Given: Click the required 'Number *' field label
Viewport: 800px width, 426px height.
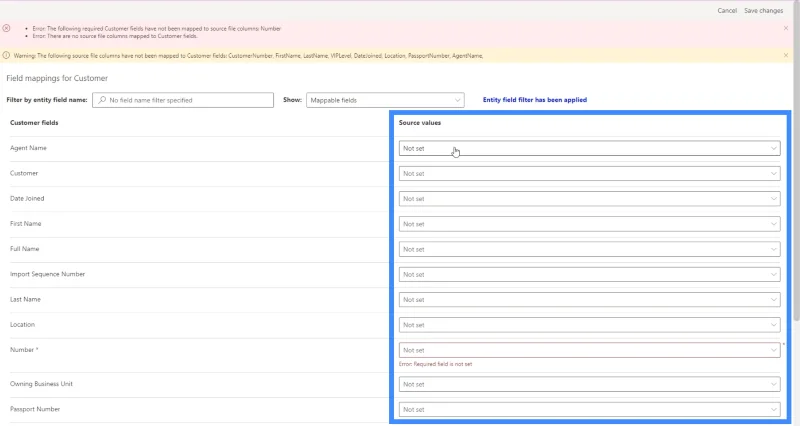Looking at the screenshot, I should click(x=24, y=350).
